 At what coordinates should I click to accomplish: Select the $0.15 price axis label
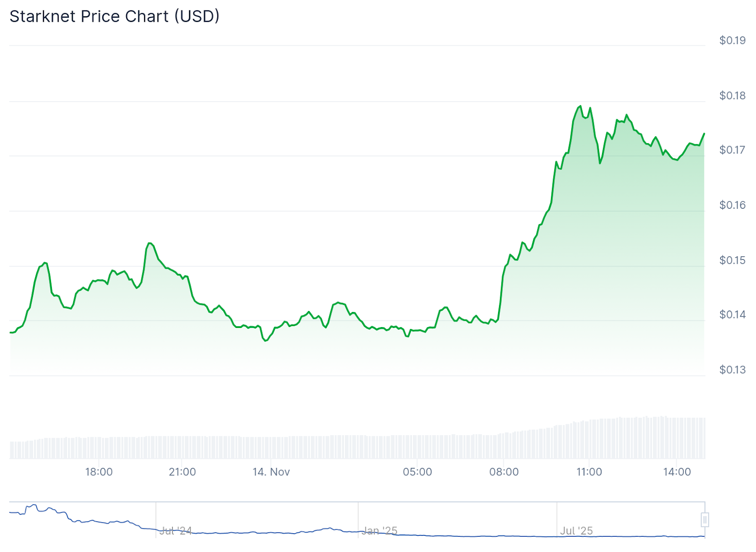click(732, 260)
